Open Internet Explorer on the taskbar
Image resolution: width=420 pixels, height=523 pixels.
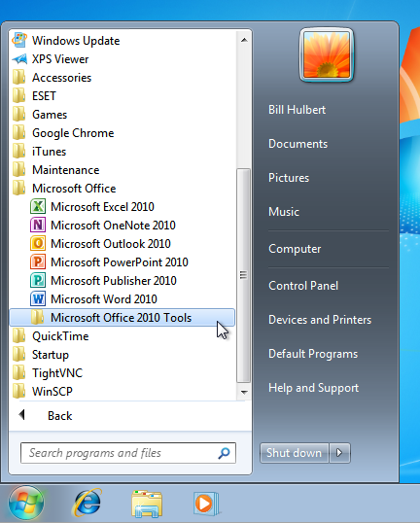coord(87,503)
